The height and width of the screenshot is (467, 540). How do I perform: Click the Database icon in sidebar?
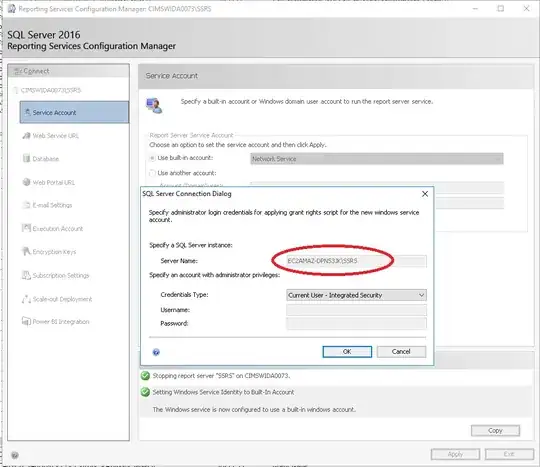[x=27, y=158]
